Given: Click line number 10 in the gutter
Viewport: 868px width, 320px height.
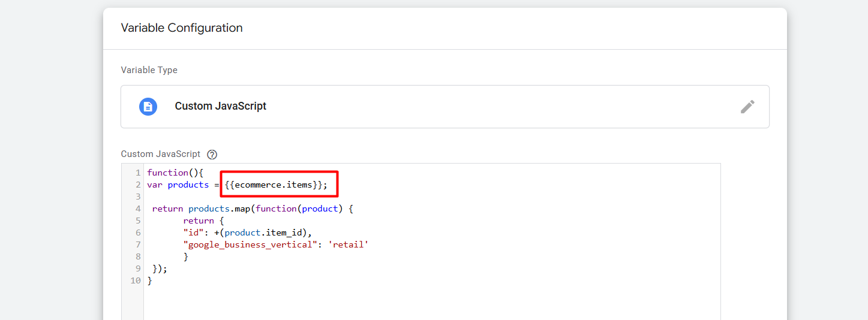Looking at the screenshot, I should coord(136,280).
